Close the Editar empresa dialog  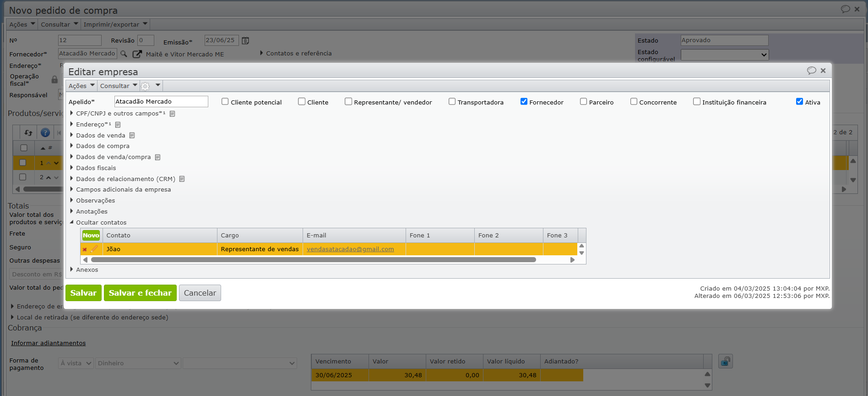[823, 71]
